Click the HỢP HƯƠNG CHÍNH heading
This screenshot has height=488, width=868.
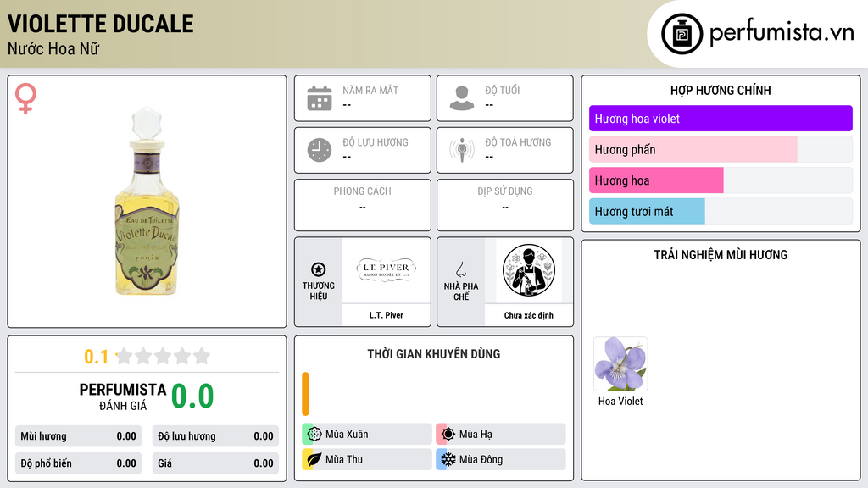(721, 90)
